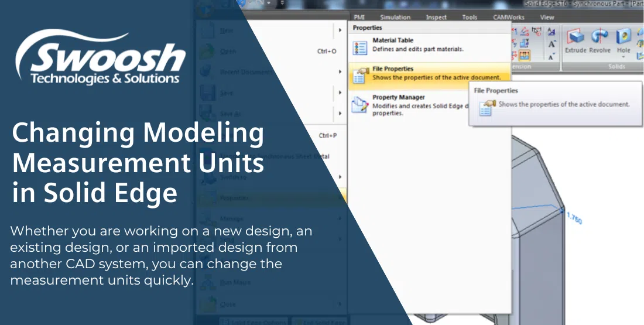Screen dimensions: 644x325
Task: Click the highlighted orange dimension tool icon
Action: coord(524,55)
